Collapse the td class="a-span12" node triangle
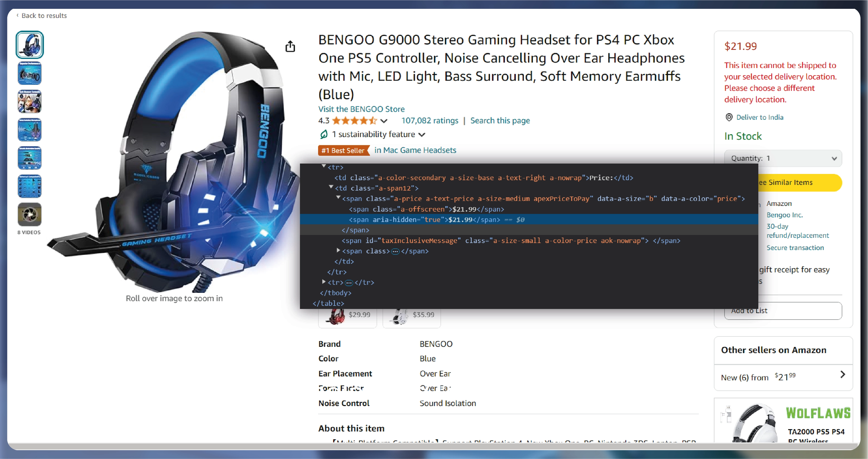The image size is (868, 459). pos(331,187)
